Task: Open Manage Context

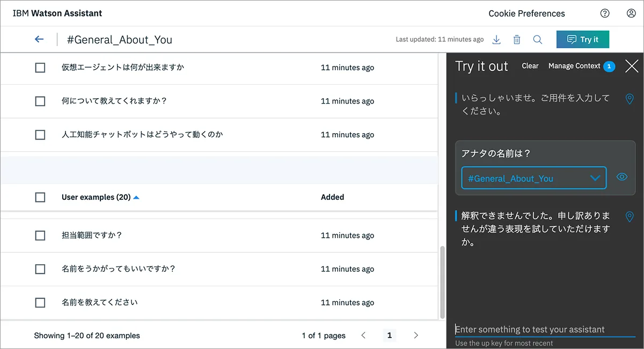Action: [574, 66]
